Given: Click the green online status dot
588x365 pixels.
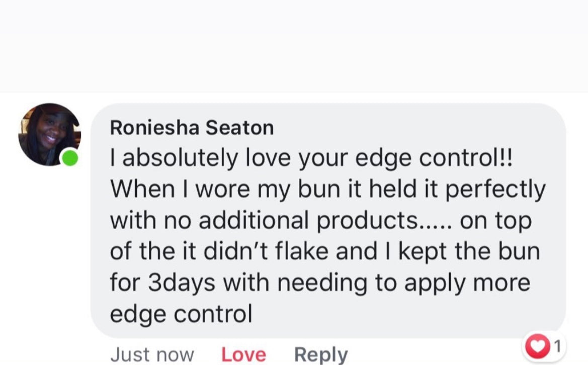Looking at the screenshot, I should coord(70,158).
